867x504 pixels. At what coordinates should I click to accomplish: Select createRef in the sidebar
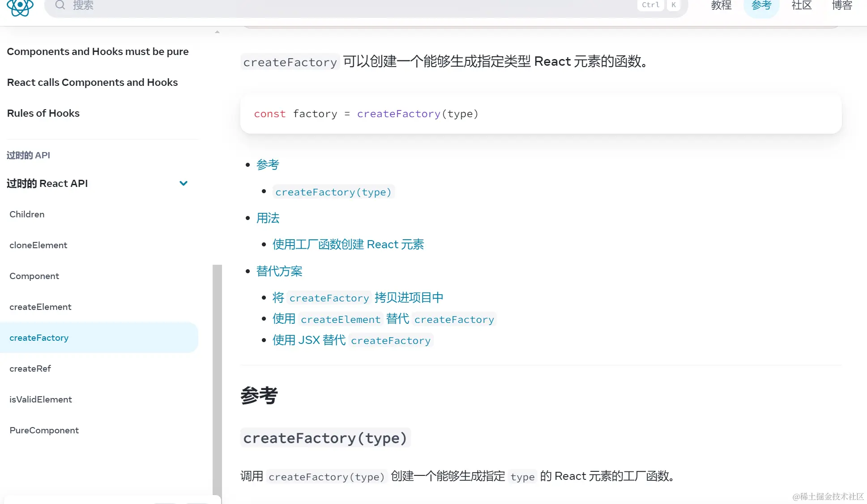coord(30,368)
